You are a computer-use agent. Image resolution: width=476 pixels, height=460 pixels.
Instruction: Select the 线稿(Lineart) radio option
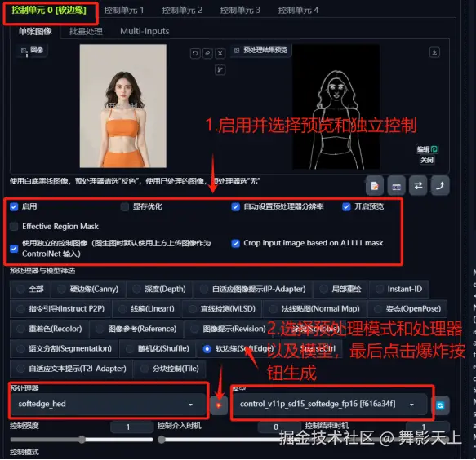[x=147, y=309]
